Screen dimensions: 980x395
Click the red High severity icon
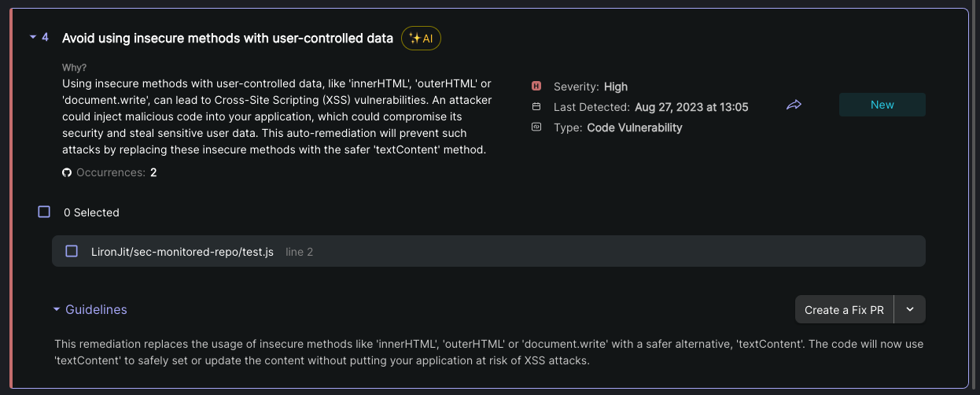[x=536, y=87]
